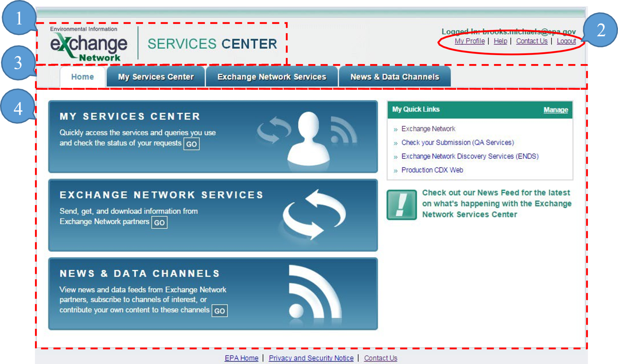Image resolution: width=618 pixels, height=364 pixels.
Task: Click the GO button under News & Data Channels
Action: point(220,311)
